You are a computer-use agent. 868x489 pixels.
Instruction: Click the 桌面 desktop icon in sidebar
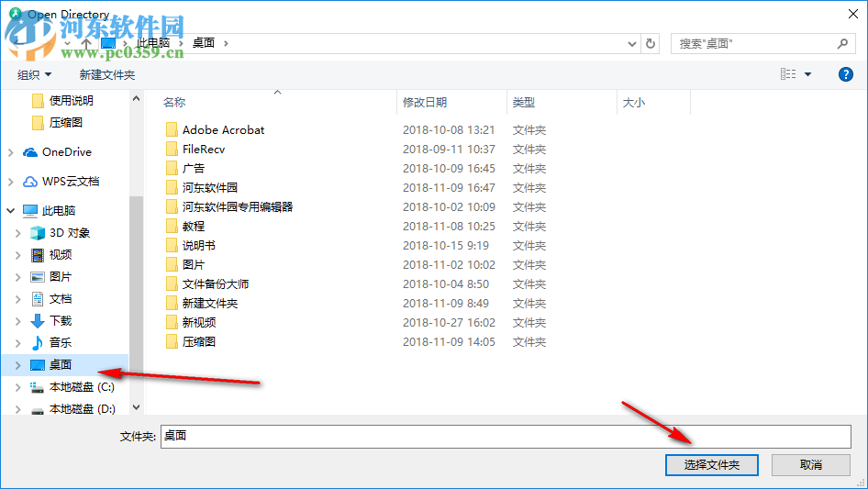click(x=37, y=365)
